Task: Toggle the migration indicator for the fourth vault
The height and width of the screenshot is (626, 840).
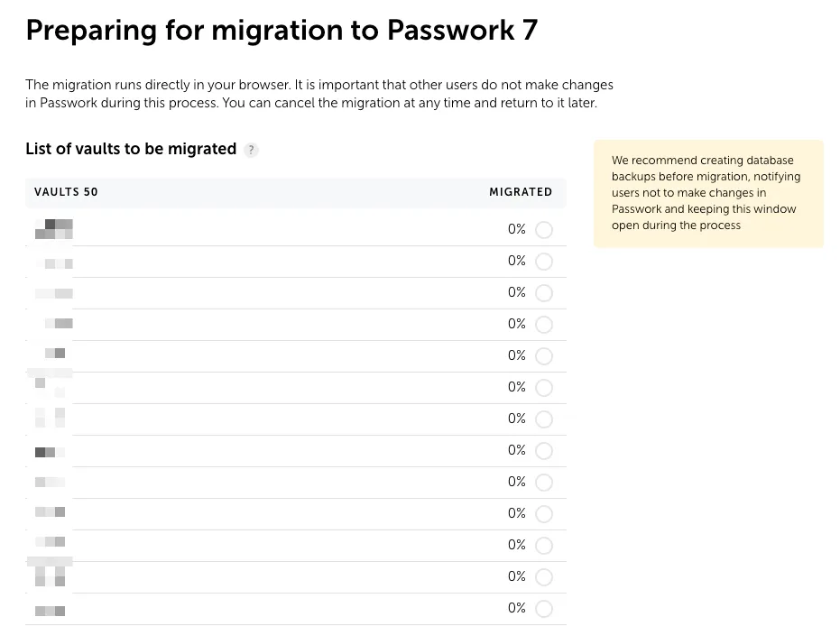Action: click(544, 324)
